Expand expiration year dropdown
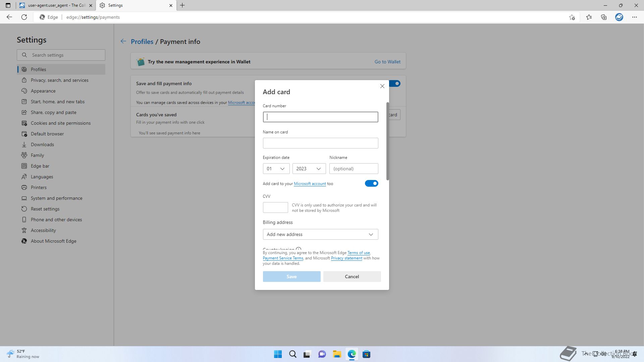Viewport: 644px width, 362px height. tap(309, 169)
